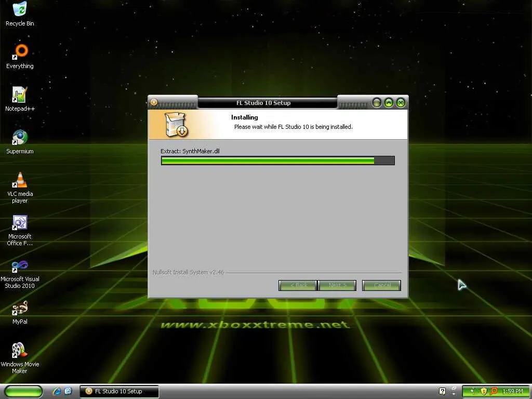Image resolution: width=532 pixels, height=399 pixels.
Task: Click "Please wait while FL Studio 10 is being installed" text
Action: pos(293,127)
